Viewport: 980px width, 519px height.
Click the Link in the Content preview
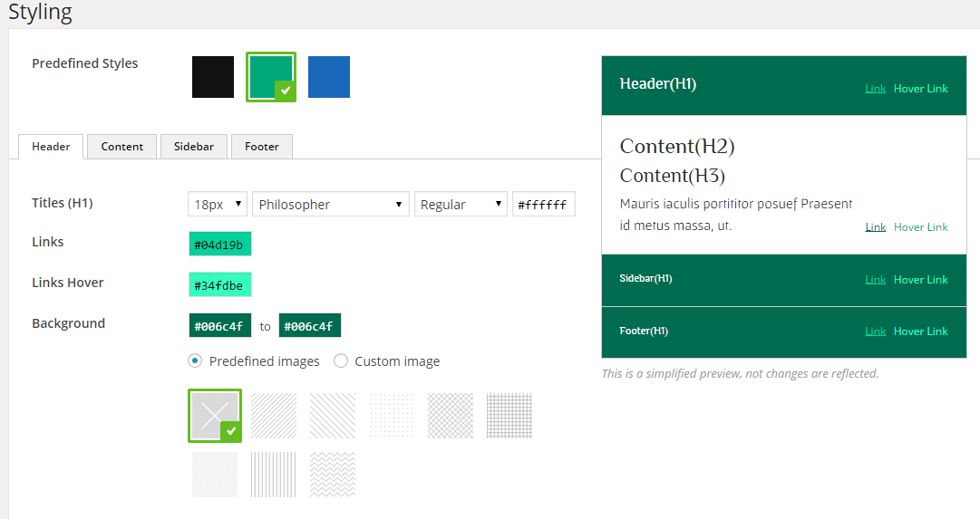(875, 227)
